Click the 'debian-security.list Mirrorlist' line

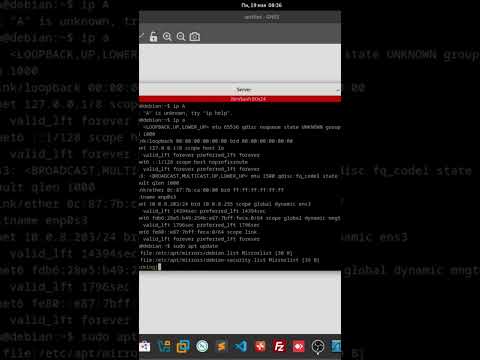coord(229,260)
